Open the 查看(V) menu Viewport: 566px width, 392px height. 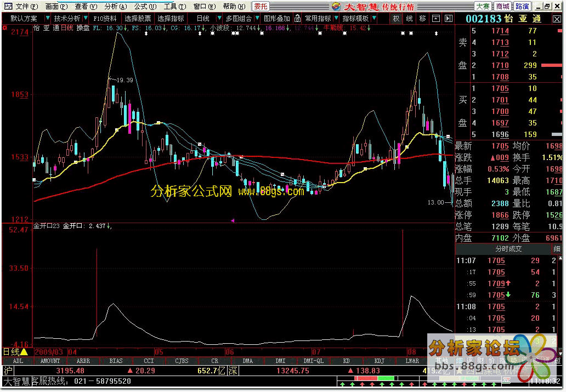[86, 7]
